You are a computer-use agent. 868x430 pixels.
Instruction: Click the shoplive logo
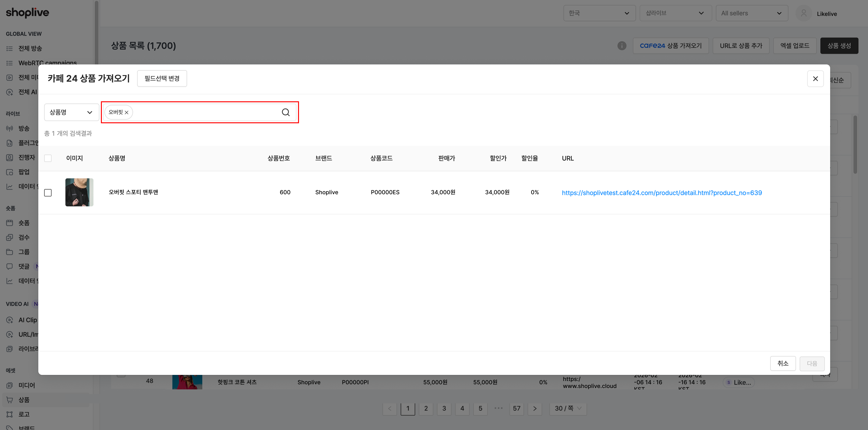click(27, 13)
